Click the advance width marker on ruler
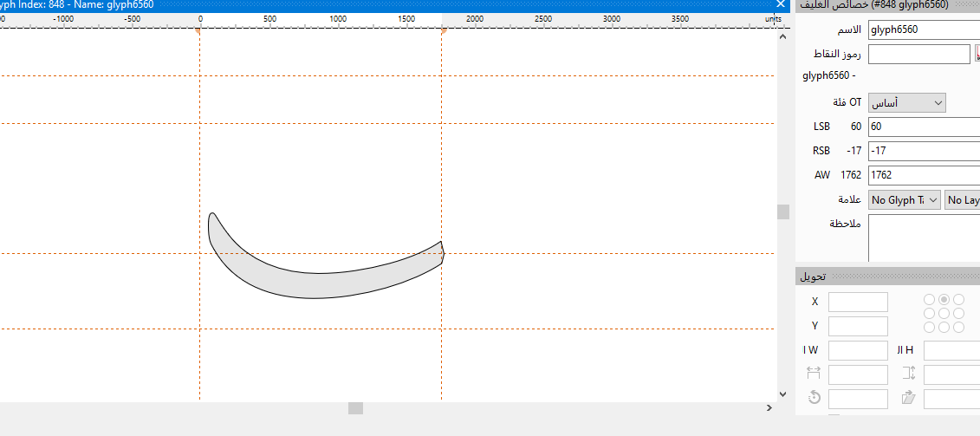Screen dimensions: 980x436 pyautogui.click(x=444, y=31)
